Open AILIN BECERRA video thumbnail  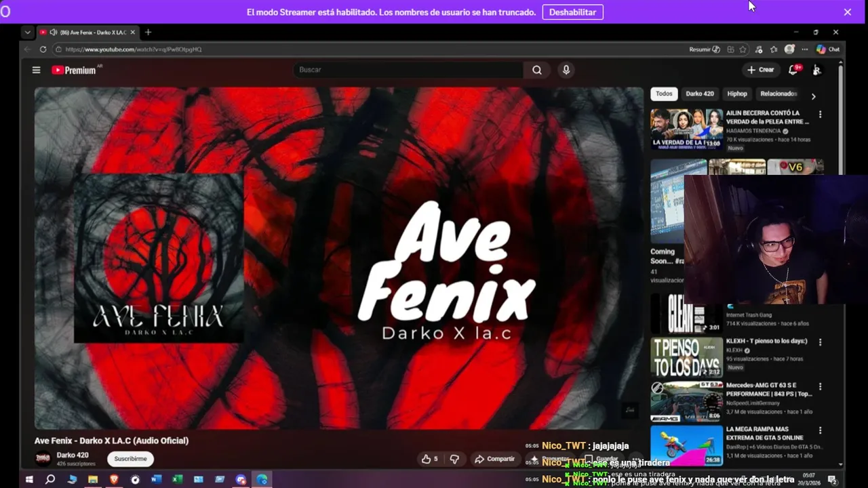coord(686,129)
